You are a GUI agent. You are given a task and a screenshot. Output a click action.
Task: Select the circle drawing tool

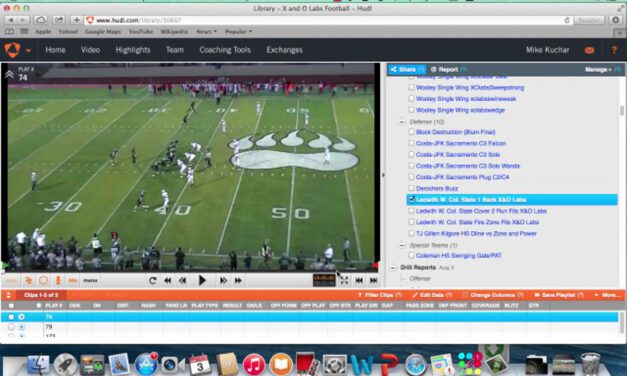coord(44,280)
